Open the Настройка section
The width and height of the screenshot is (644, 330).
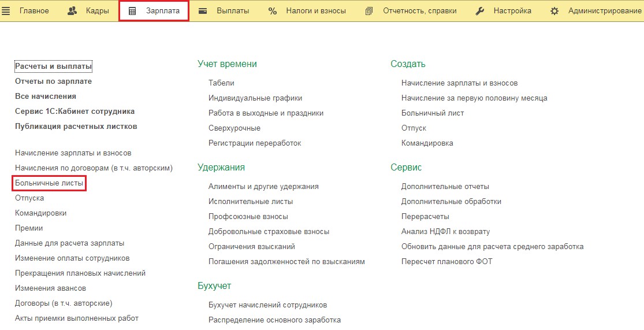[512, 11]
